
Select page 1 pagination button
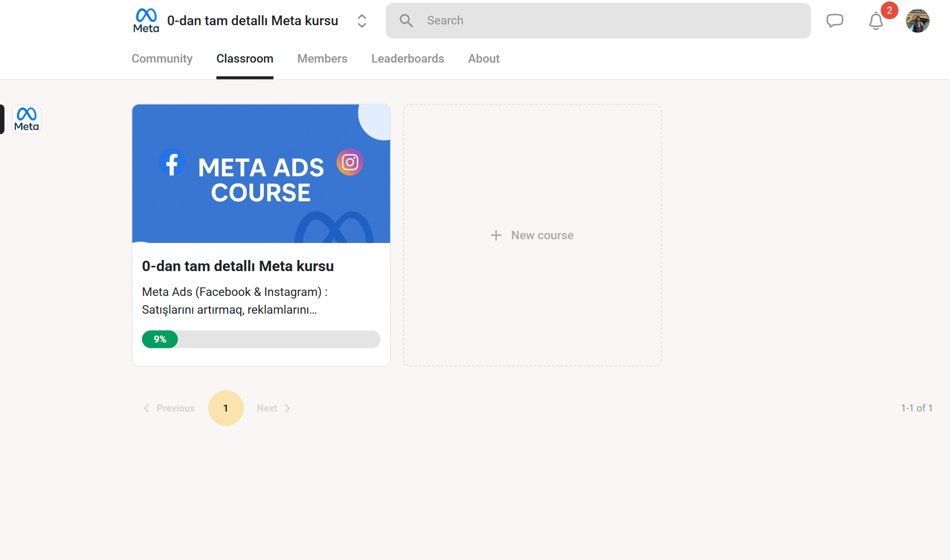click(x=226, y=408)
